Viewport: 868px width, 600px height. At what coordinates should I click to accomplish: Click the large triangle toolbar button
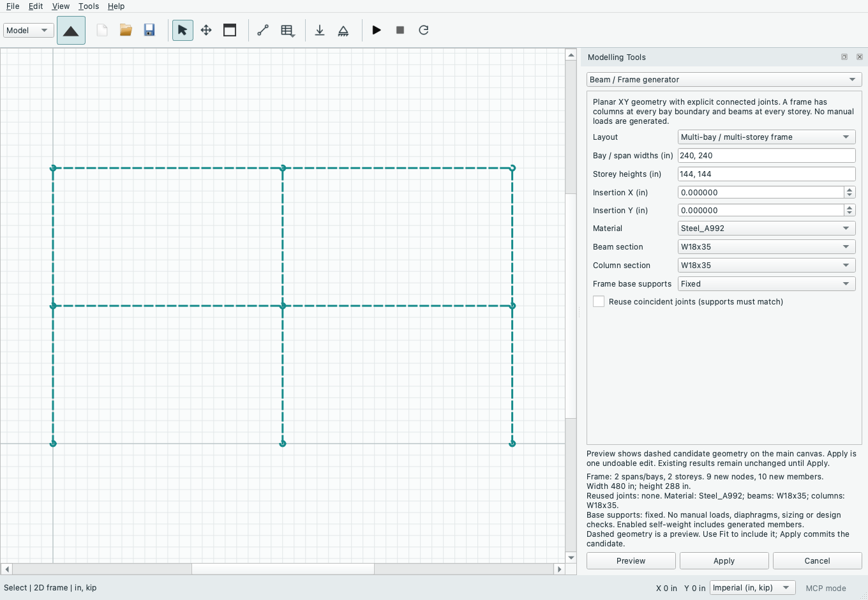click(71, 31)
